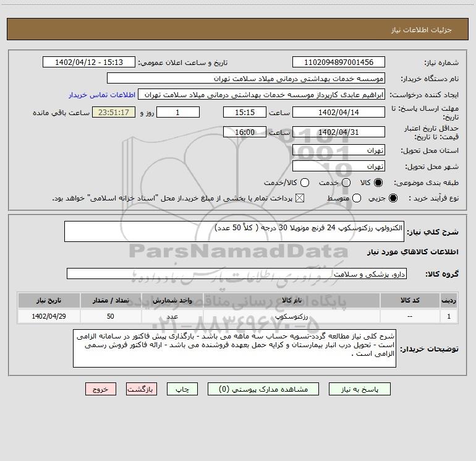Click the deadline time field 15:15
This screenshot has height=461, width=476.
245,112
